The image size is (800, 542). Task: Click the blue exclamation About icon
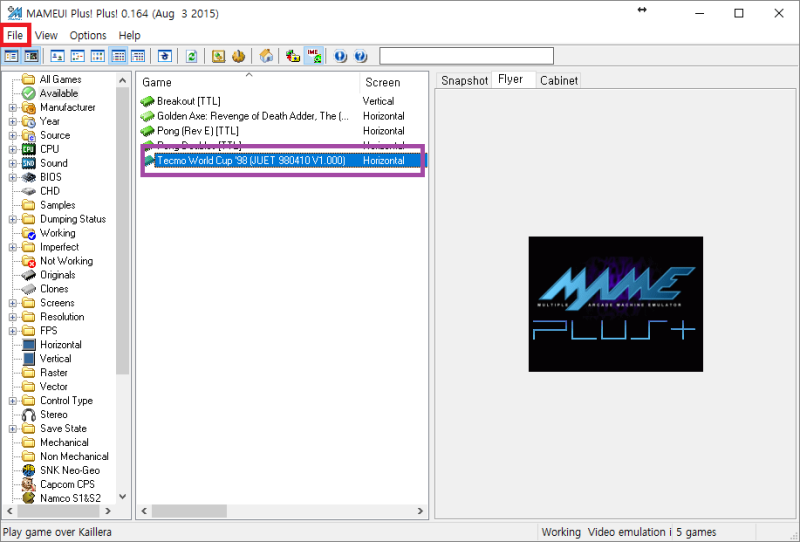point(340,56)
